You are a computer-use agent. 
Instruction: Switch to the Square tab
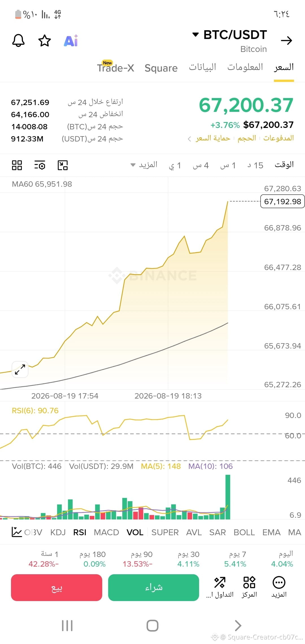161,68
